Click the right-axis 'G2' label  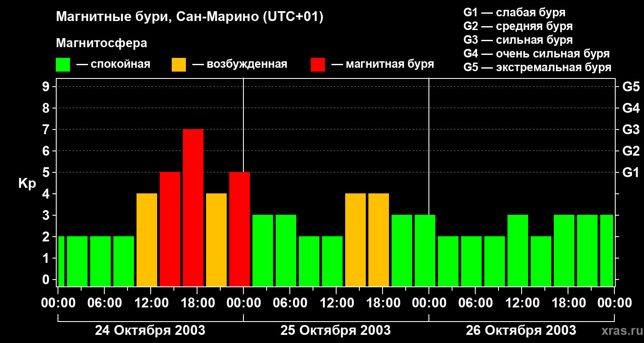[631, 151]
